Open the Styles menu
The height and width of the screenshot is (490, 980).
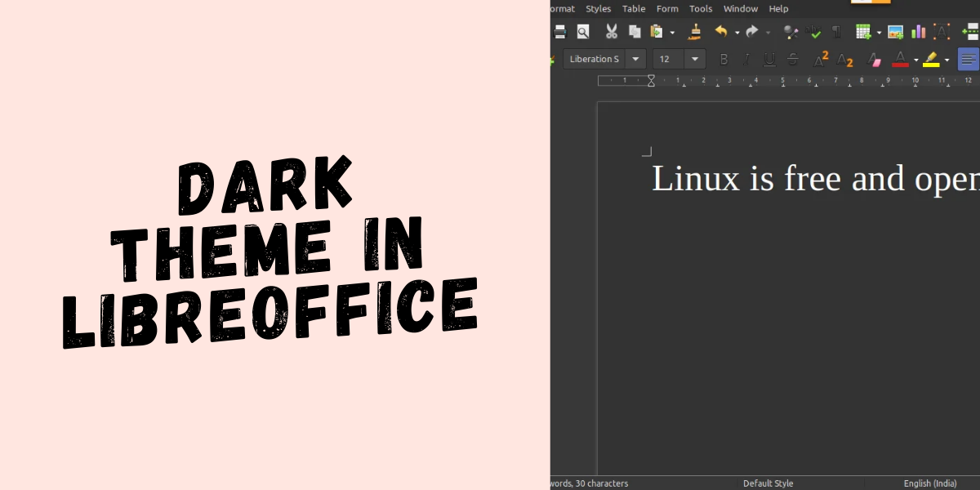(x=598, y=9)
